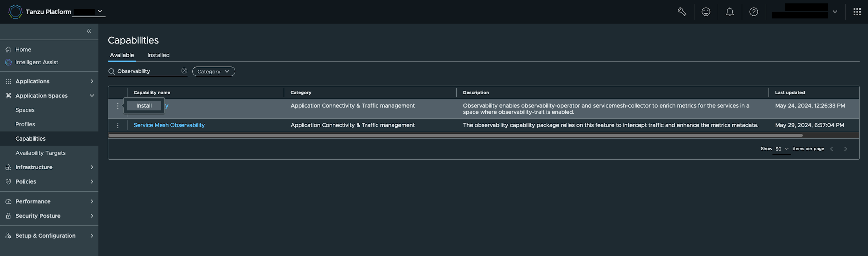
Task: Sort by Capability name column header
Action: tap(152, 92)
